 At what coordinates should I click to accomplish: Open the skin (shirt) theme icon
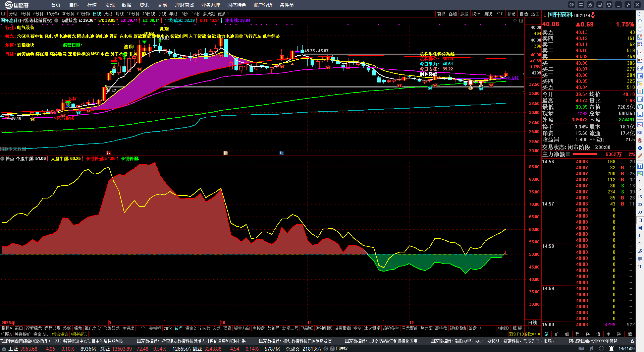[609, 5]
